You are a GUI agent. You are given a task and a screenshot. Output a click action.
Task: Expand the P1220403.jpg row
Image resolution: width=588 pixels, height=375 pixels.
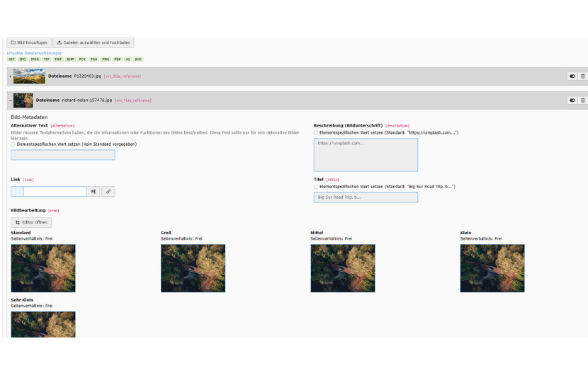(x=10, y=76)
